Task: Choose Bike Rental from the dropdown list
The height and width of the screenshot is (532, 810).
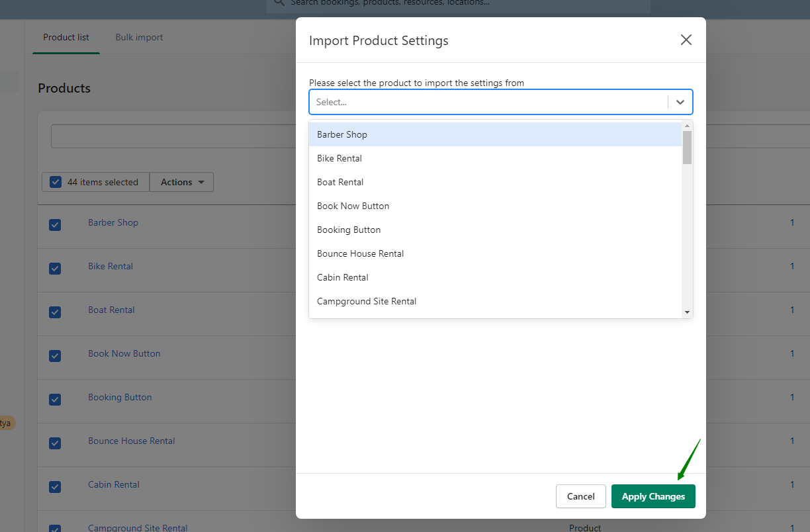Action: (x=496, y=158)
